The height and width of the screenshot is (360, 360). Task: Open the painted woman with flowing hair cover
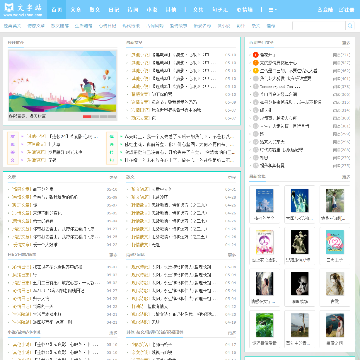tap(335, 284)
